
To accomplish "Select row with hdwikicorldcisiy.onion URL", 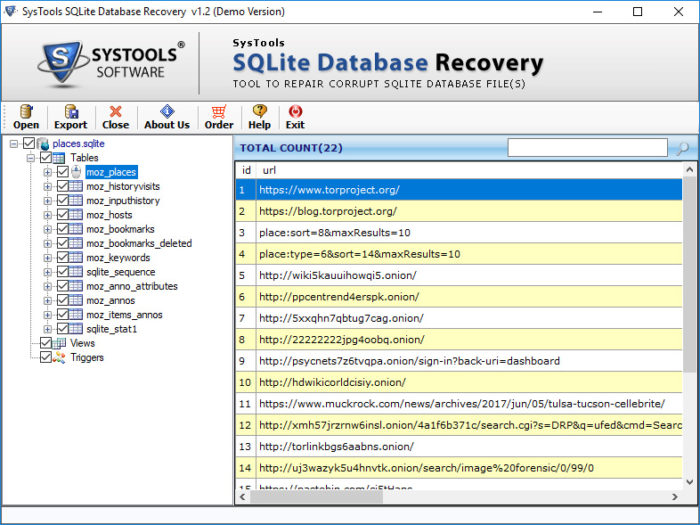I will click(x=459, y=382).
